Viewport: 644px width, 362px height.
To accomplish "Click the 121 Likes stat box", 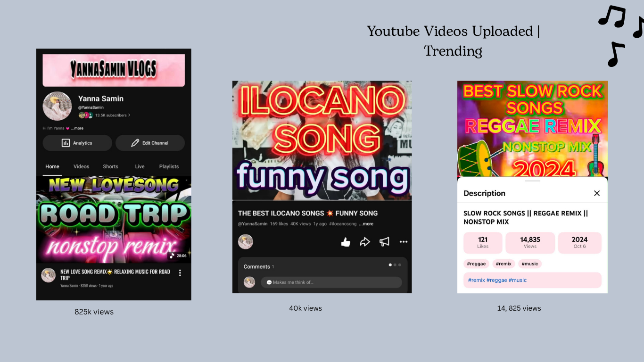I will pyautogui.click(x=483, y=243).
